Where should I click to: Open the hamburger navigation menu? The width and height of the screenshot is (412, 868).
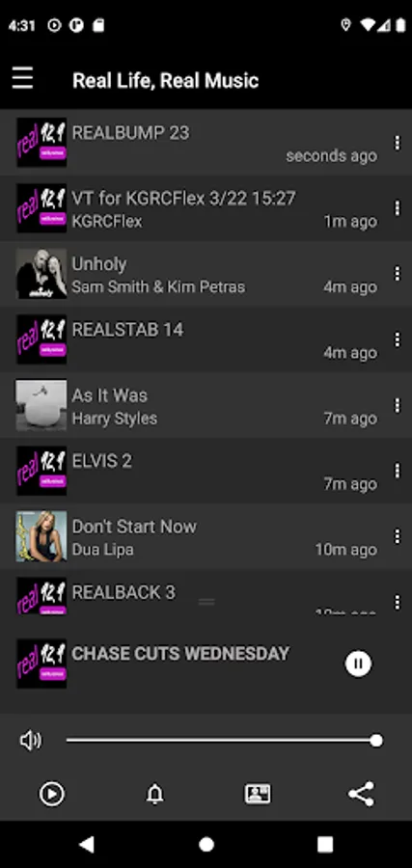(23, 78)
